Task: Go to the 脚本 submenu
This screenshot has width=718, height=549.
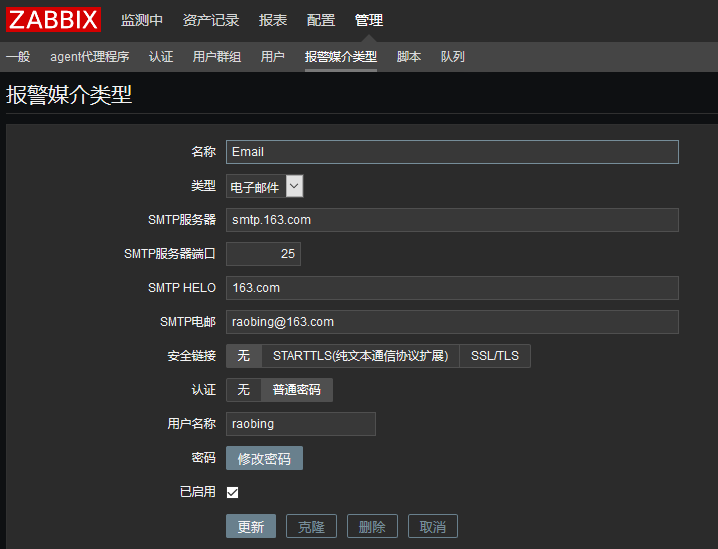Action: 408,57
